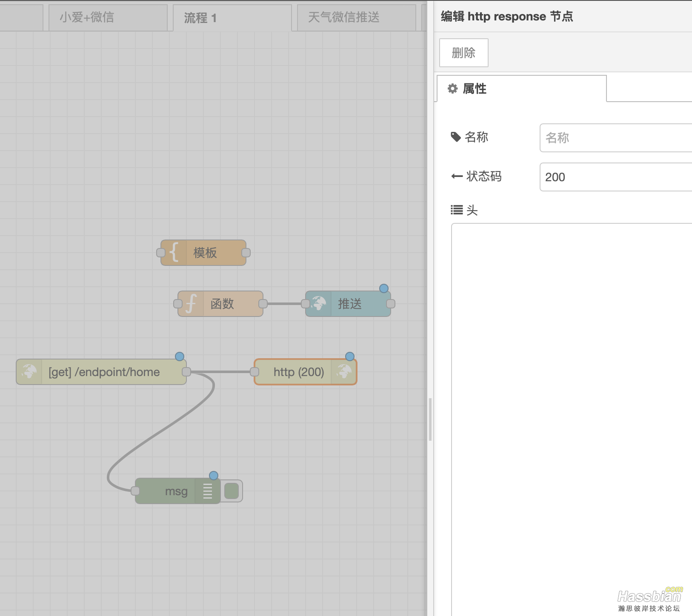Viewport: 692px width, 616px height.
Task: Click inside the 头 headers list box
Action: point(572,419)
